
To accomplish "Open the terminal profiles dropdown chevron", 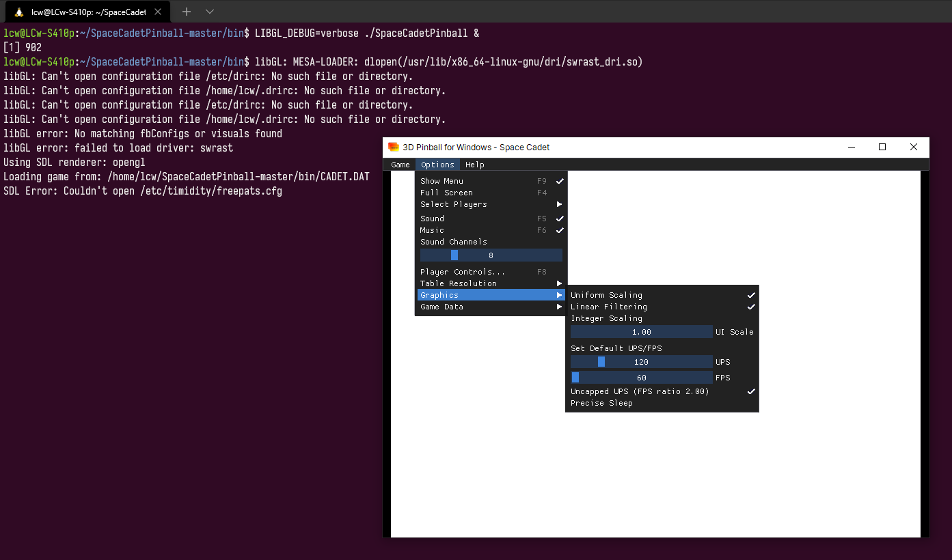I will click(210, 12).
